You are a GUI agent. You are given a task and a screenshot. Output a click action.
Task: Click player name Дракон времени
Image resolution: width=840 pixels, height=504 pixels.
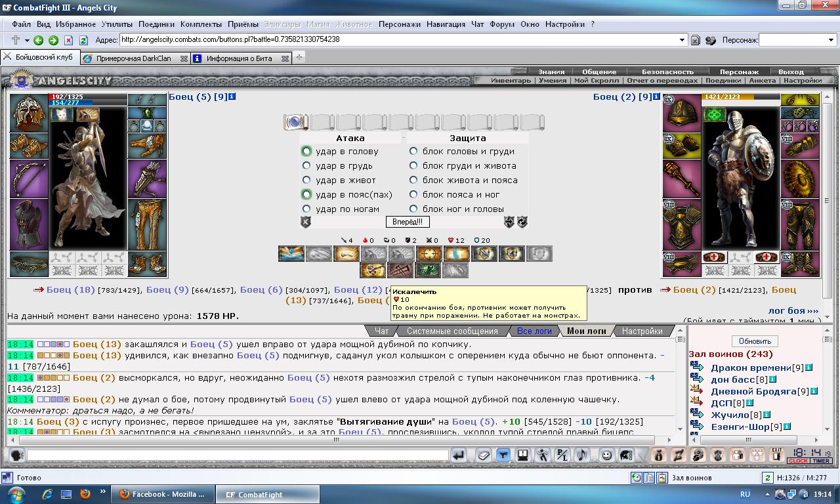751,367
